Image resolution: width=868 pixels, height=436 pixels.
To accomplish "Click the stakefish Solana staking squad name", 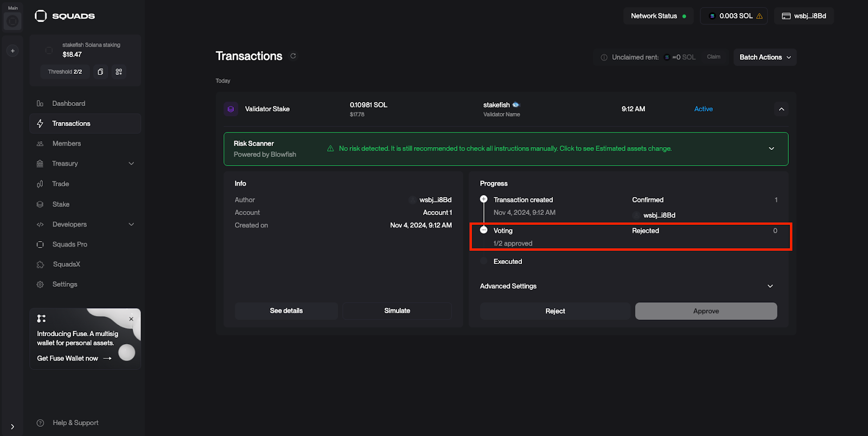I will [91, 45].
